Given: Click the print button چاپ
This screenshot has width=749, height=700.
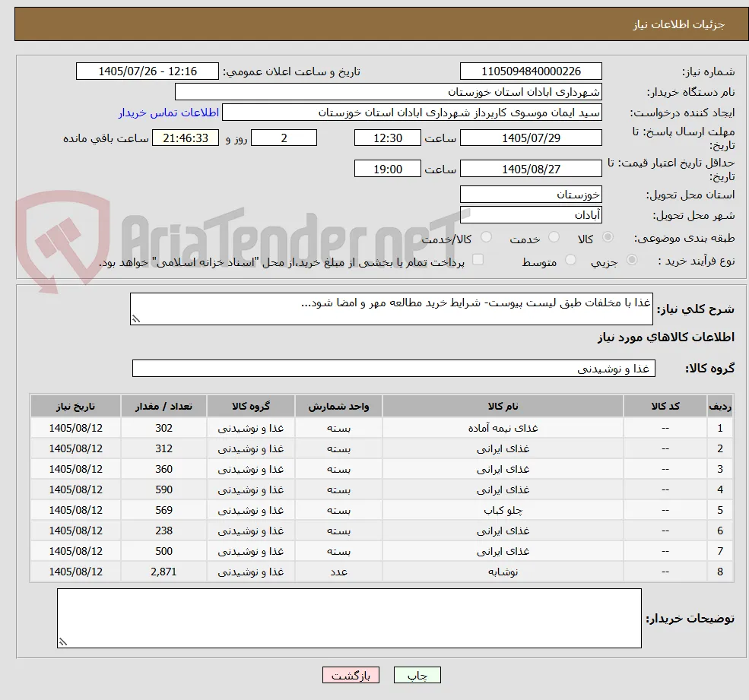Looking at the screenshot, I should (x=417, y=675).
